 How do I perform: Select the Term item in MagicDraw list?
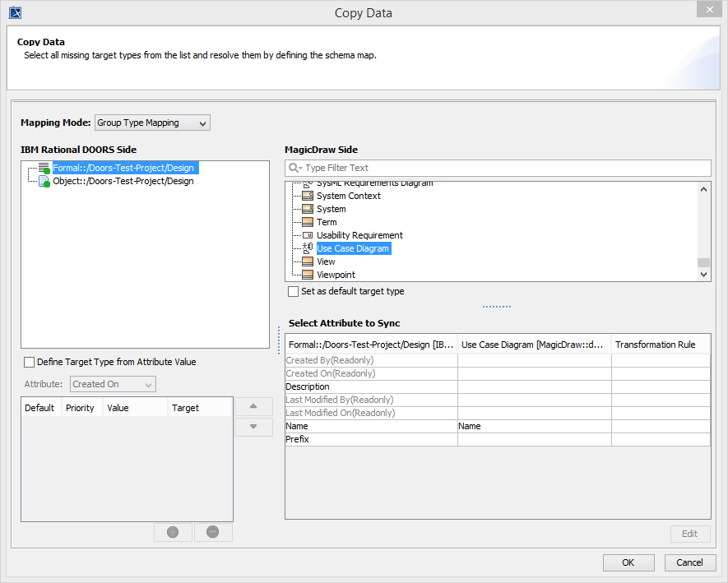[327, 222]
